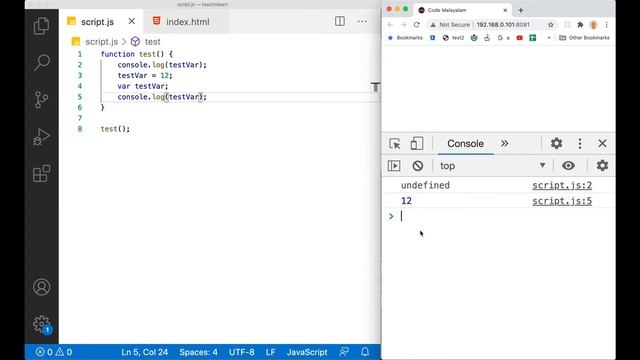Screen dimensions: 640x360
Task: Go back in Chrome
Action: [x=390, y=24]
